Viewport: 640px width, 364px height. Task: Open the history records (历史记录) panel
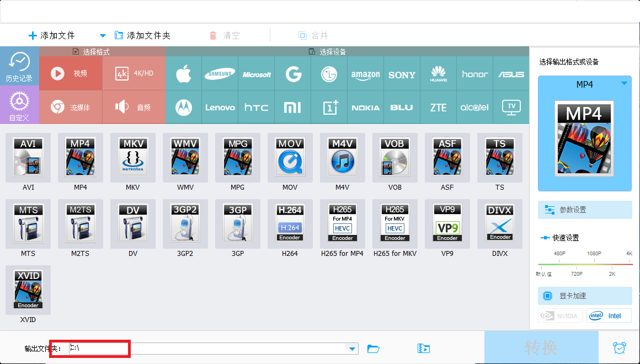[19, 66]
